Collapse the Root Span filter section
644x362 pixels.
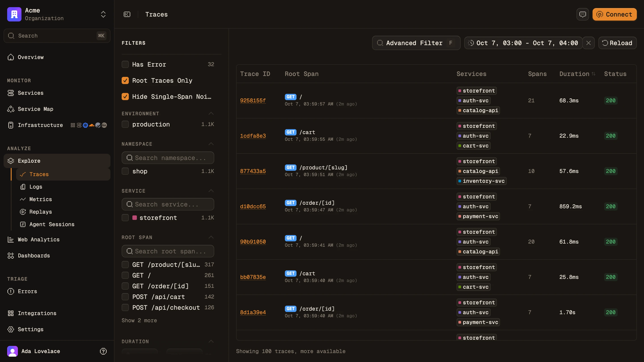211,237
